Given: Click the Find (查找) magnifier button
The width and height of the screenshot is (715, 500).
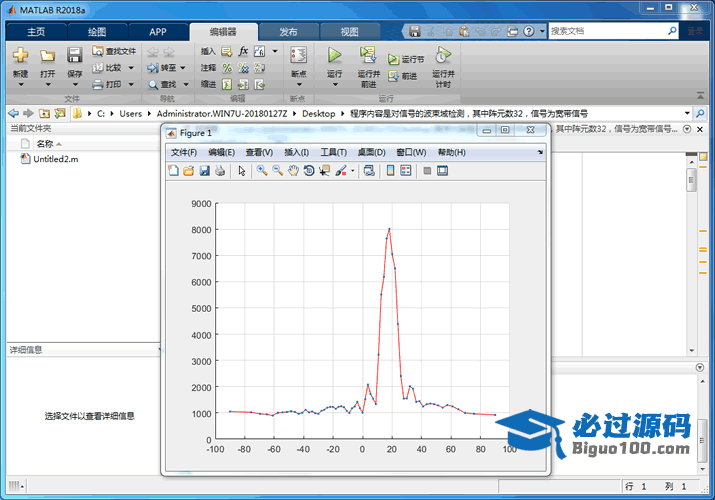Looking at the screenshot, I should [x=162, y=84].
